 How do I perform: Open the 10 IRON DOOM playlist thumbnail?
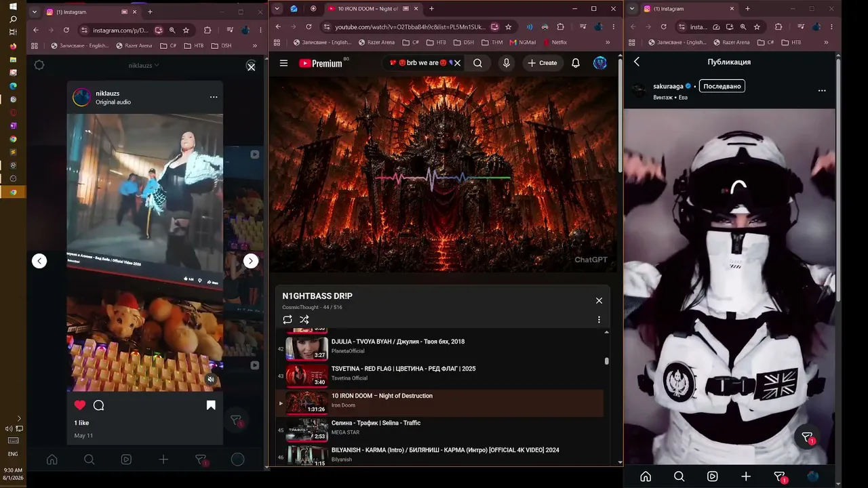[x=307, y=403]
